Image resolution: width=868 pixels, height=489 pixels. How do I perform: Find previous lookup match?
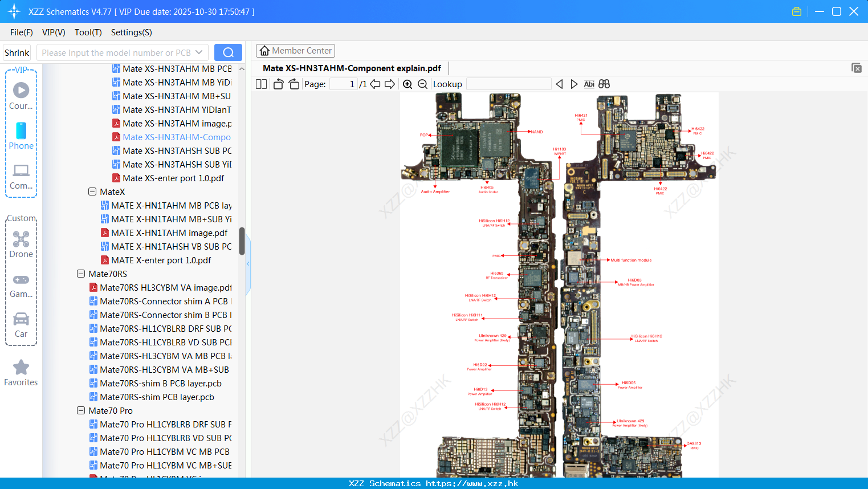559,84
